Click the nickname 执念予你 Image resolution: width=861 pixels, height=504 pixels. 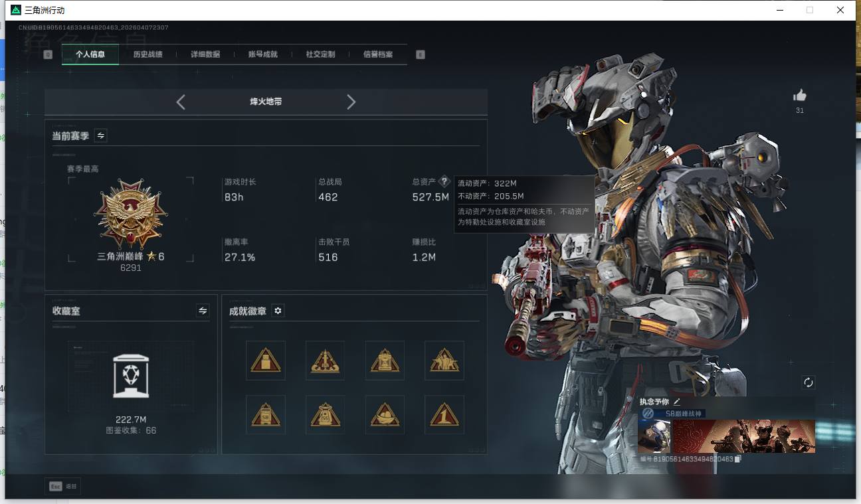click(654, 401)
